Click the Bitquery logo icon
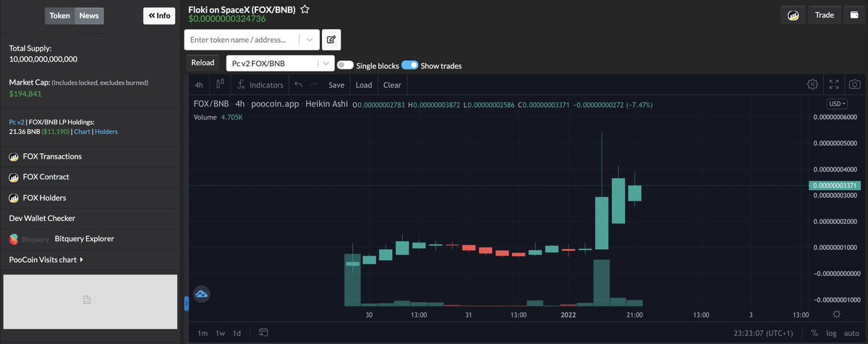Viewport: 868px width, 344px height. [14, 238]
